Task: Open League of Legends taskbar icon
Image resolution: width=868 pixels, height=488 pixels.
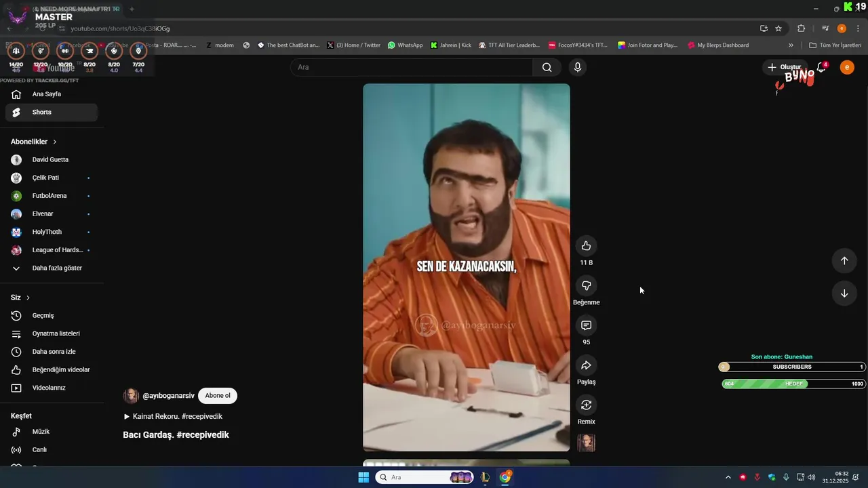Action: point(485,477)
